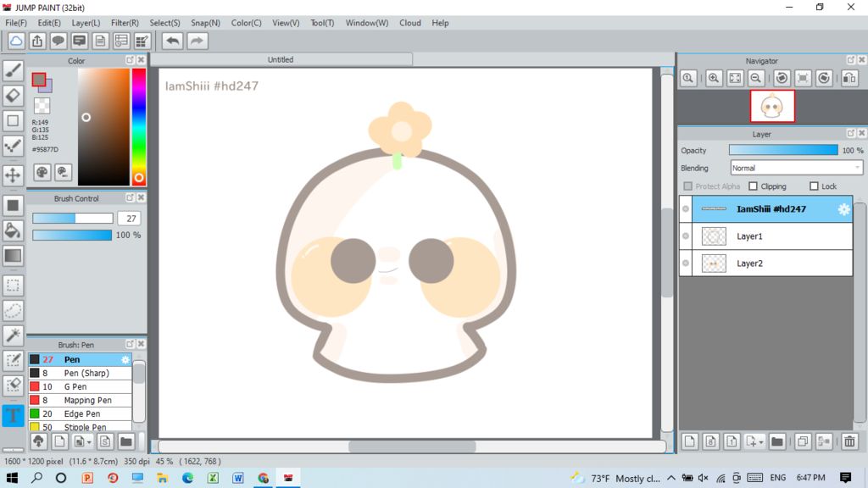This screenshot has width=868, height=488.
Task: Select the Bucket fill tool
Action: [x=13, y=230]
